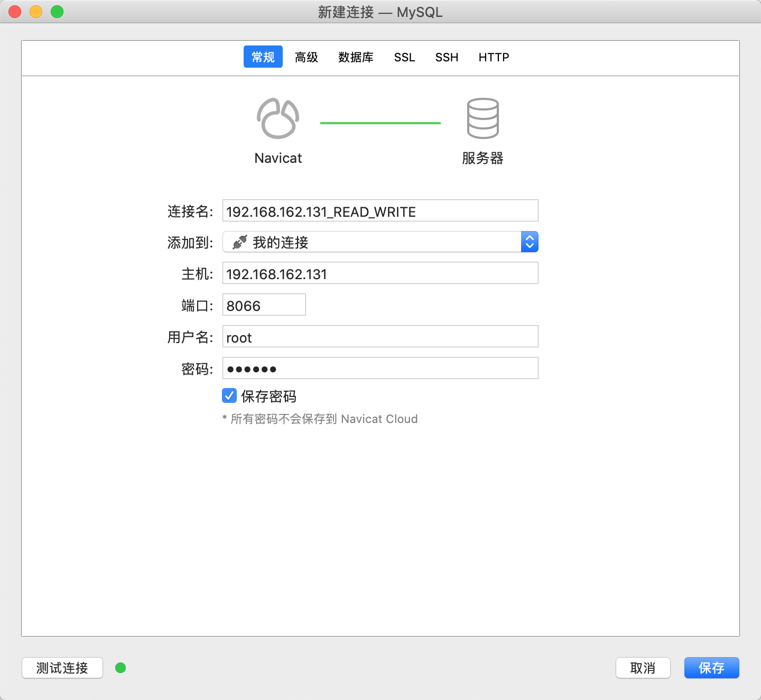Click the green connection status indicator dot
The width and height of the screenshot is (761, 700).
click(x=120, y=668)
